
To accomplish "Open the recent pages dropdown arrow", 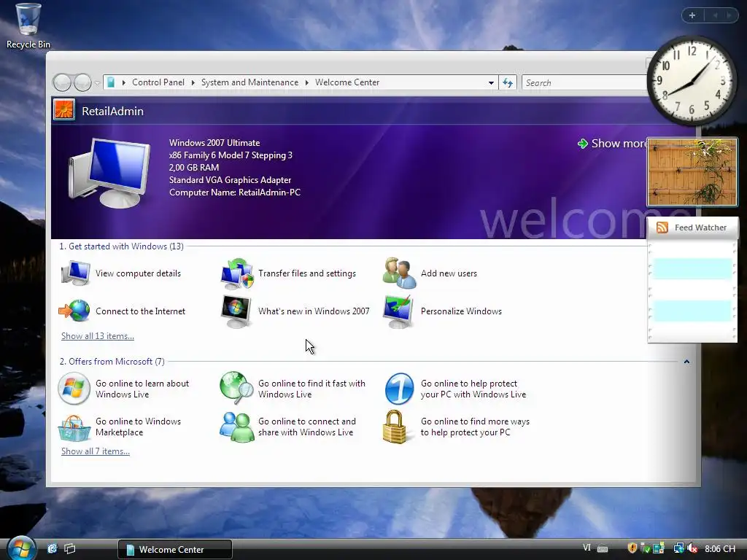I will tap(97, 83).
